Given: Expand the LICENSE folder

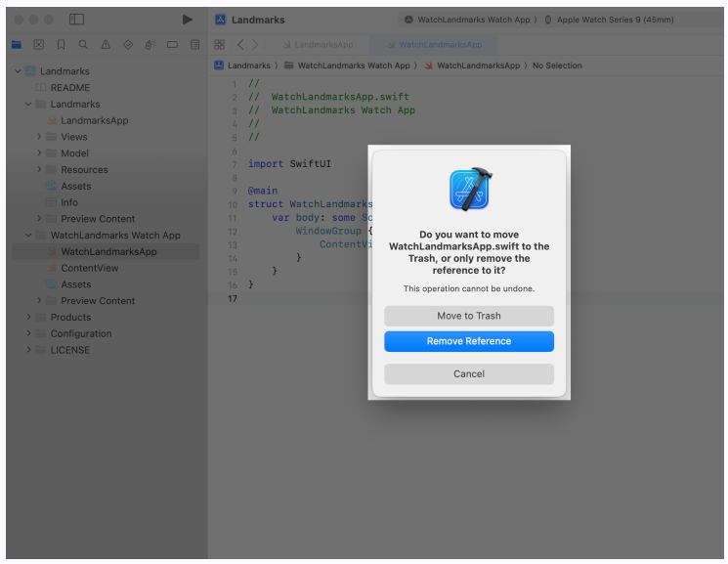Looking at the screenshot, I should (x=28, y=349).
